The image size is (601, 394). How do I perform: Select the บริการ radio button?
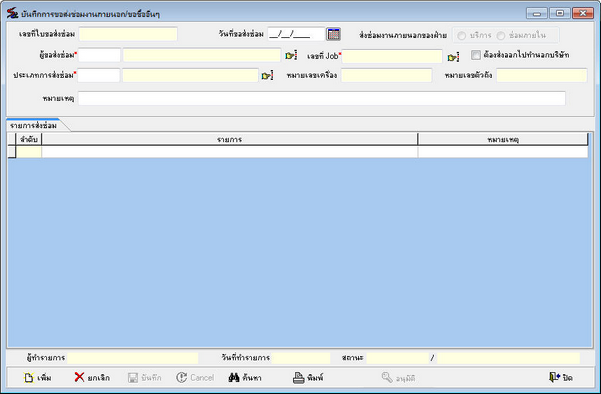[x=462, y=35]
